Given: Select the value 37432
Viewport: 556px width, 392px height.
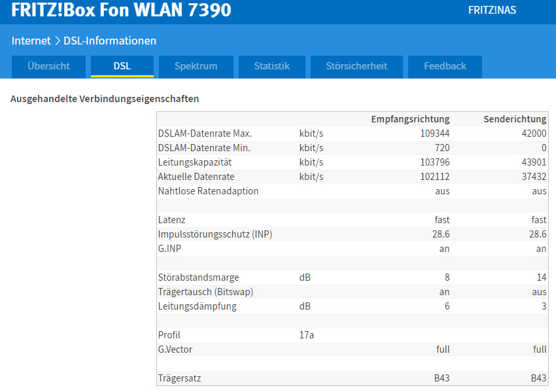Looking at the screenshot, I should pyautogui.click(x=534, y=177).
